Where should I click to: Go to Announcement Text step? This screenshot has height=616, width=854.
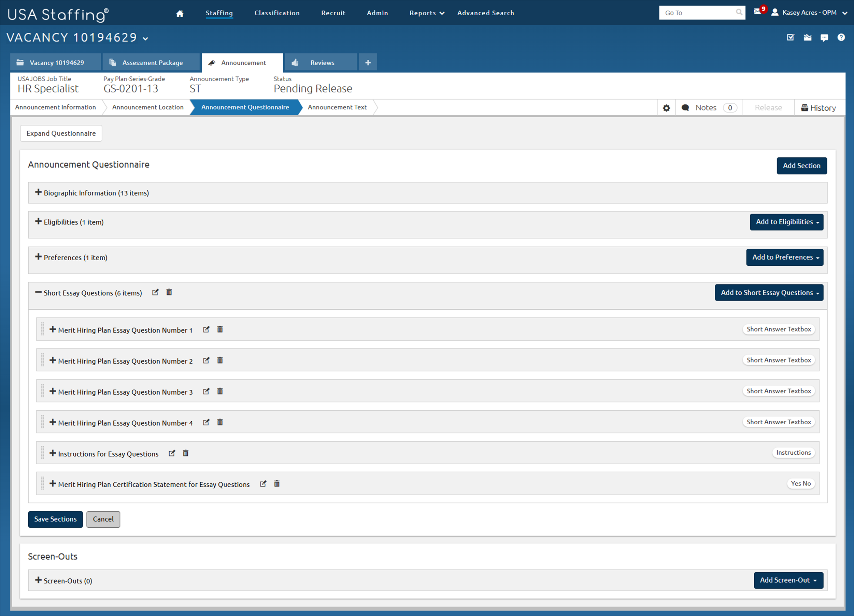pos(337,107)
